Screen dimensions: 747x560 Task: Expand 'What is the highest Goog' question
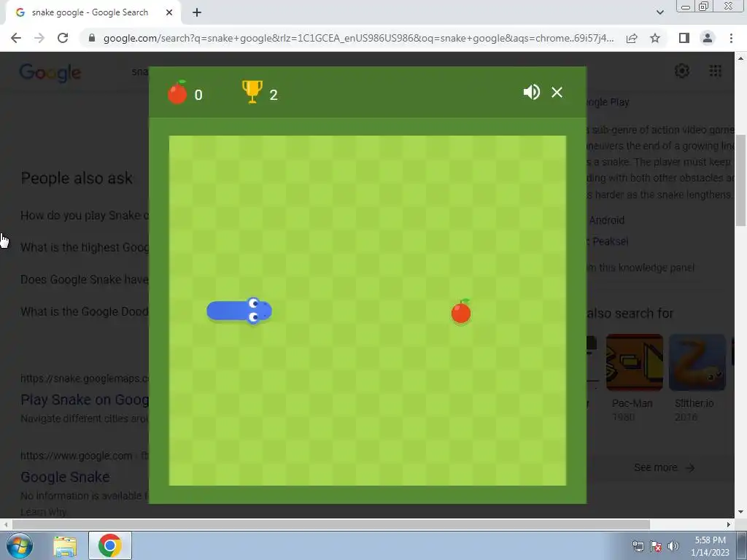pyautogui.click(x=85, y=247)
